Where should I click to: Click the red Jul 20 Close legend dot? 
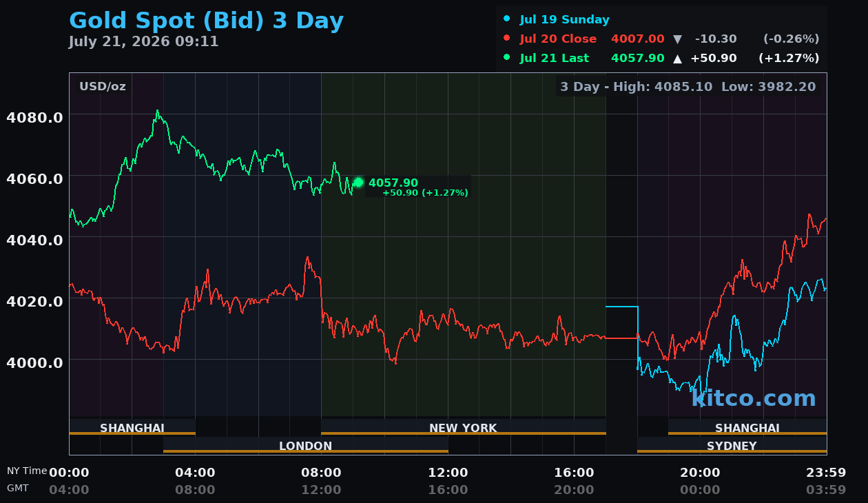[507, 39]
